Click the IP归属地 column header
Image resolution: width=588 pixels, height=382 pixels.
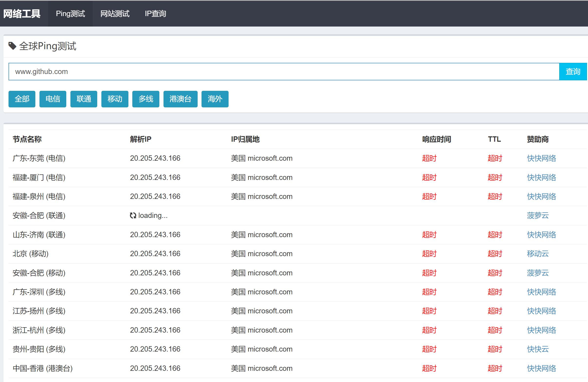(245, 139)
